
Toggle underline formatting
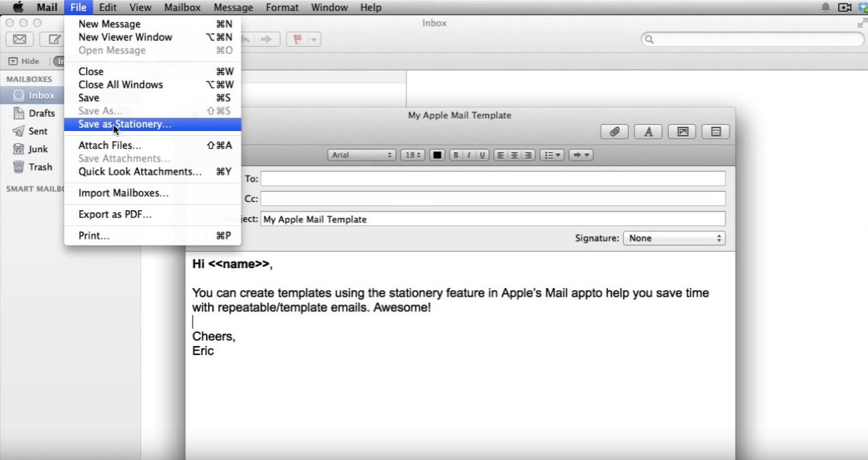pyautogui.click(x=483, y=155)
